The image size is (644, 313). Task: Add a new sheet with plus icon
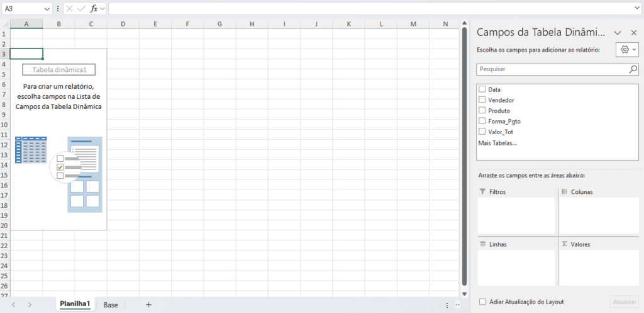click(x=148, y=305)
